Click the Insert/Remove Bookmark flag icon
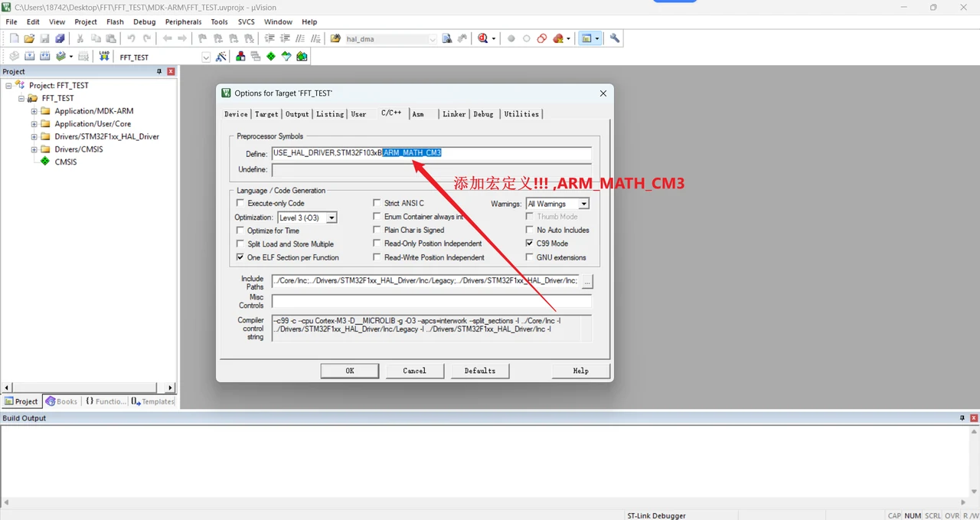The image size is (980, 520). pos(202,38)
